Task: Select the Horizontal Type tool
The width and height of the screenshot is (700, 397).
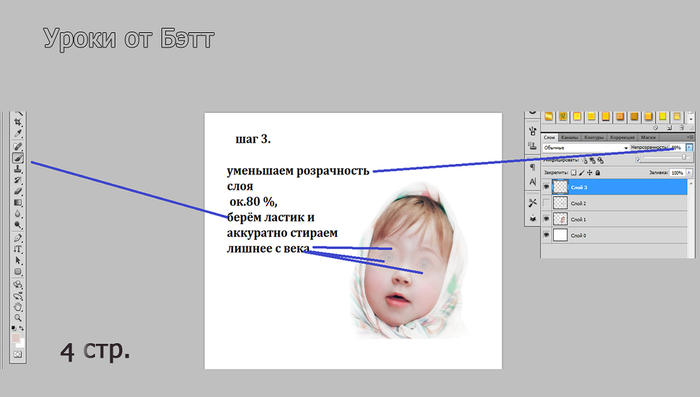Action: click(18, 249)
